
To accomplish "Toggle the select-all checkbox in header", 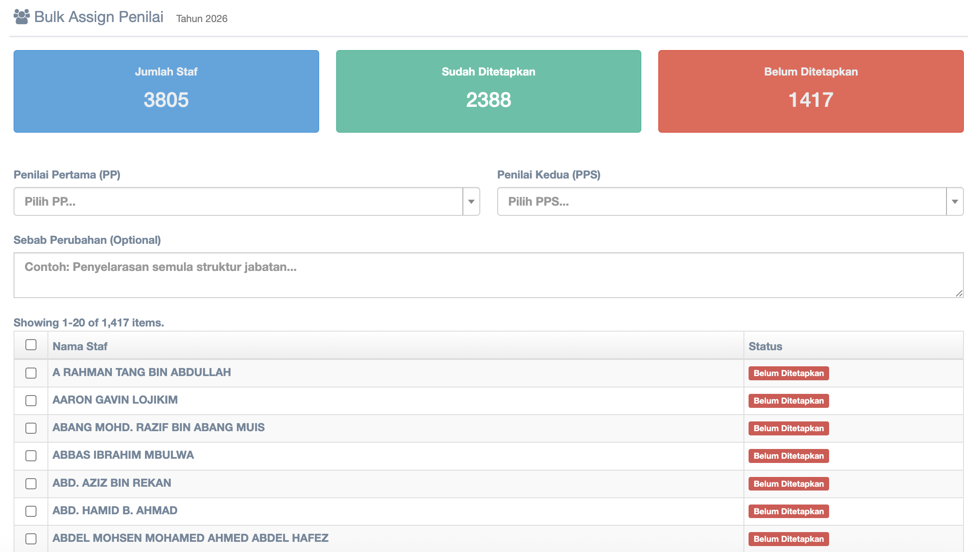I will pyautogui.click(x=31, y=345).
